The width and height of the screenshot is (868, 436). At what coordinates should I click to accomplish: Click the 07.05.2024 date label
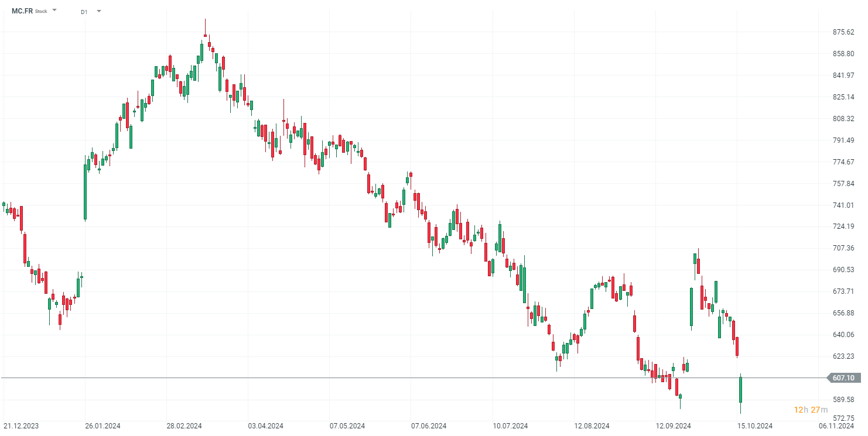click(347, 426)
